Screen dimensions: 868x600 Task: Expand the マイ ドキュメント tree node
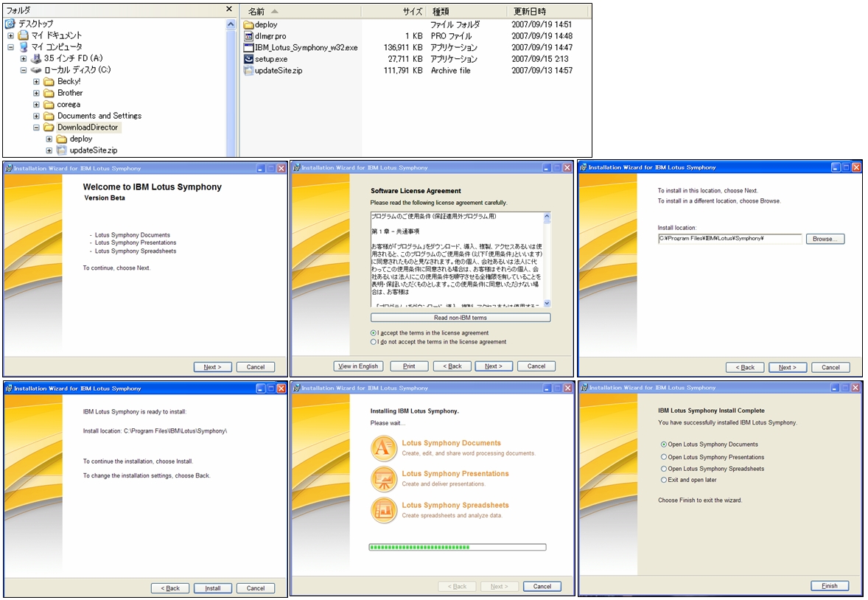point(10,35)
